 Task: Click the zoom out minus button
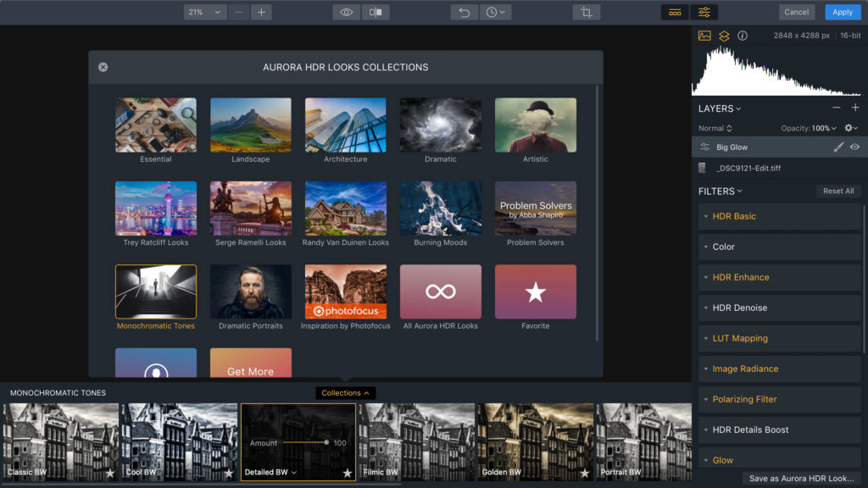238,12
